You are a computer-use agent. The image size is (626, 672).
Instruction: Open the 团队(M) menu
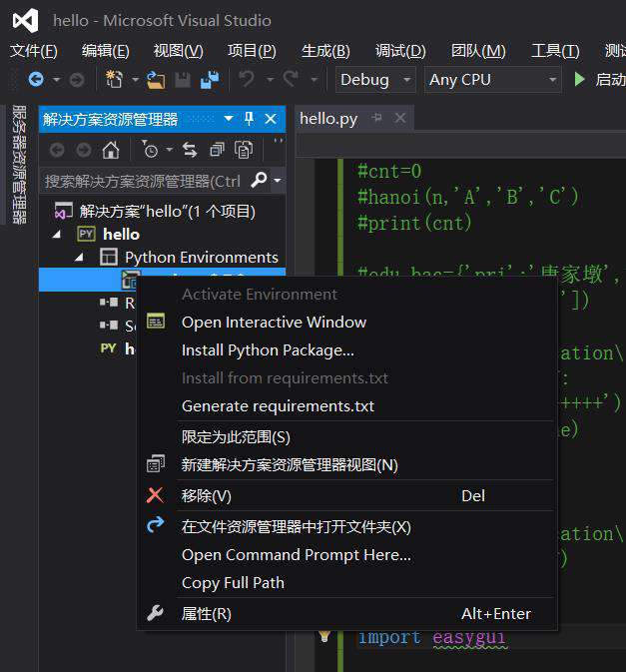478,51
